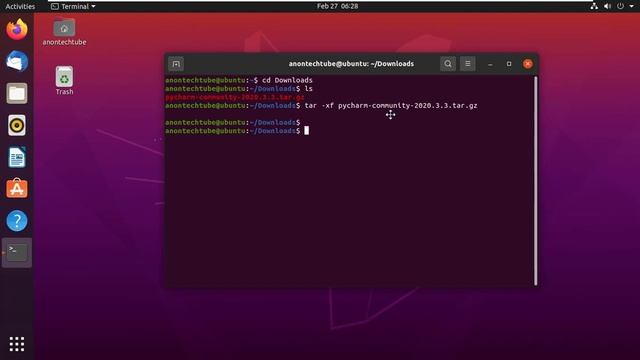The height and width of the screenshot is (360, 640).
Task: Click the terminal vertical scrollbar
Action: 536,181
